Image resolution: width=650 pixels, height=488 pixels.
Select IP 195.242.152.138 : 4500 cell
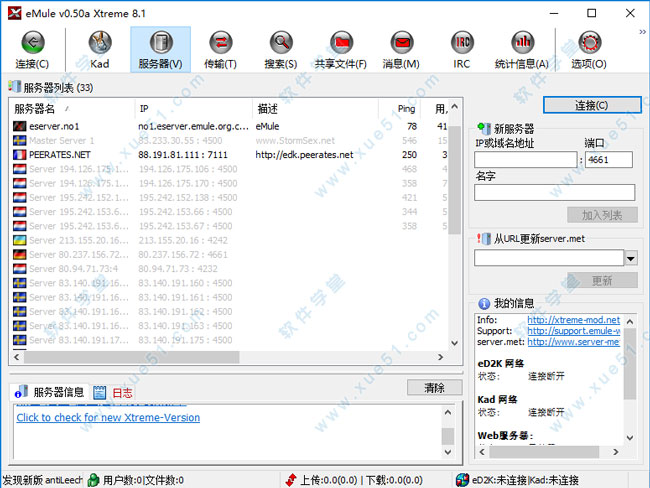point(188,197)
